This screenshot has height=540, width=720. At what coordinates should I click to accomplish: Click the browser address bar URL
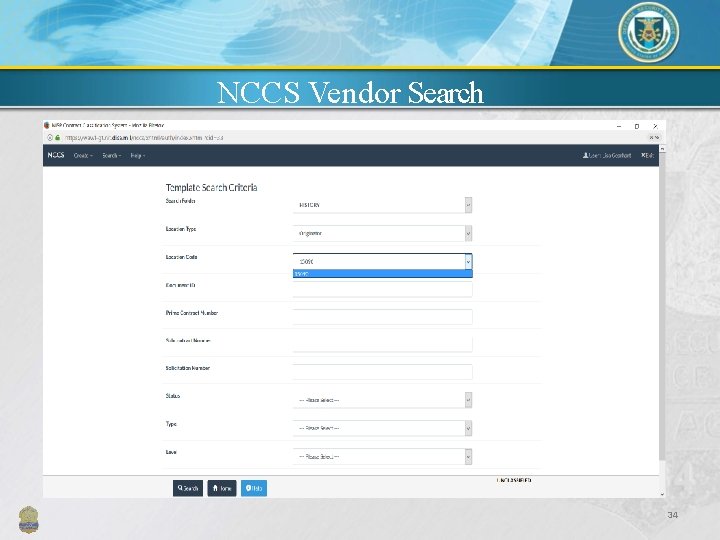(144, 137)
